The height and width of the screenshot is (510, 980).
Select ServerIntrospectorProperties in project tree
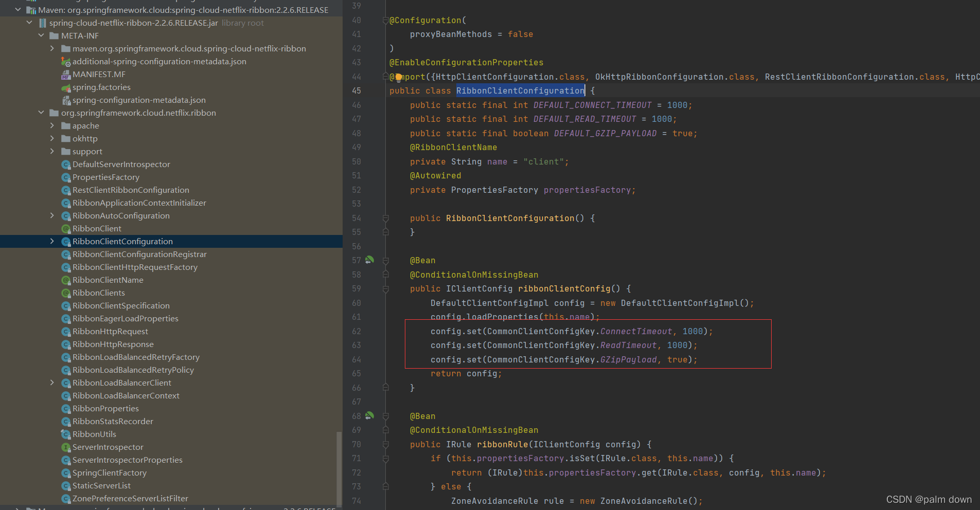pos(128,460)
